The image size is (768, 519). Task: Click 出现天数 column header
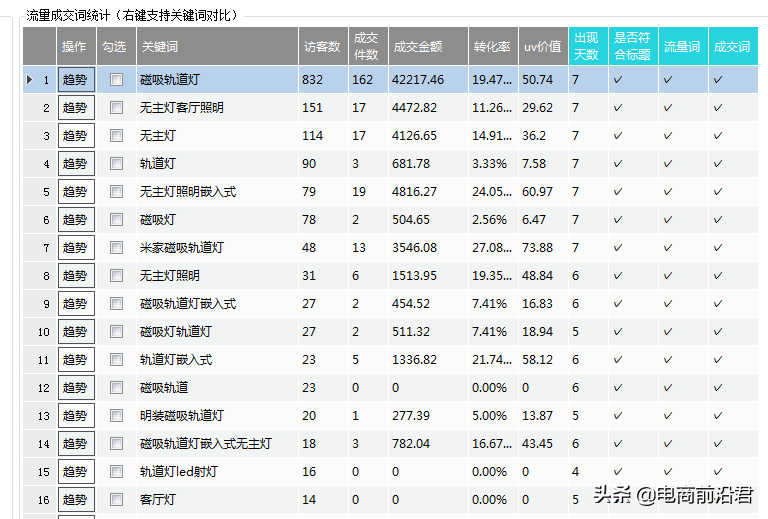coord(589,47)
